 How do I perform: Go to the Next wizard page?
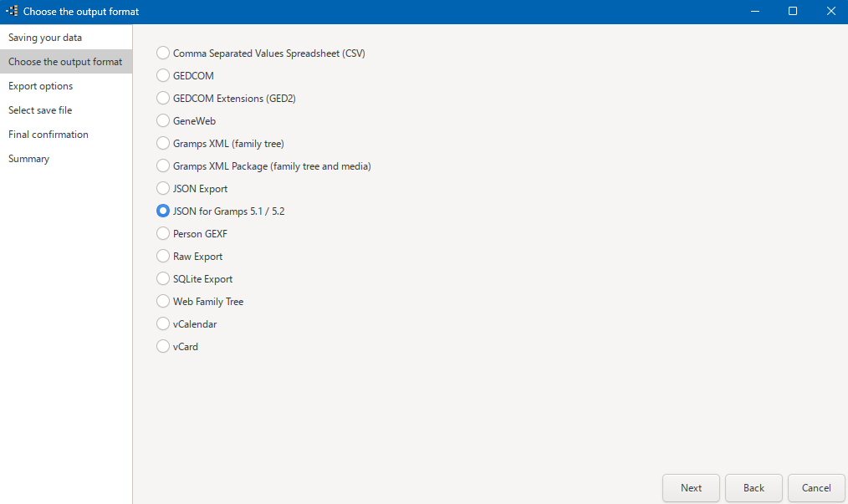point(691,488)
